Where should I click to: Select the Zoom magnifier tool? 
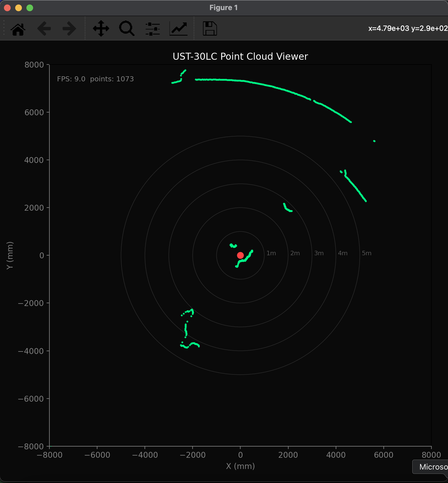pos(127,29)
